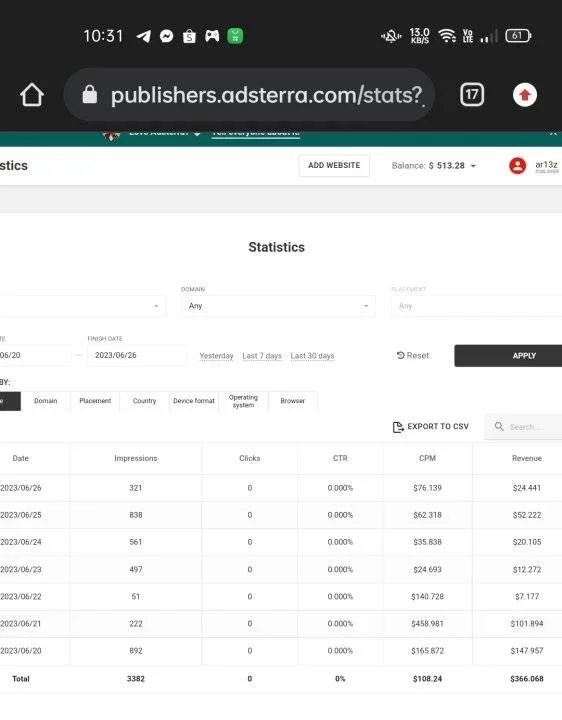Sort by the CTR column header
Screen dimensions: 562x720
[x=340, y=458]
